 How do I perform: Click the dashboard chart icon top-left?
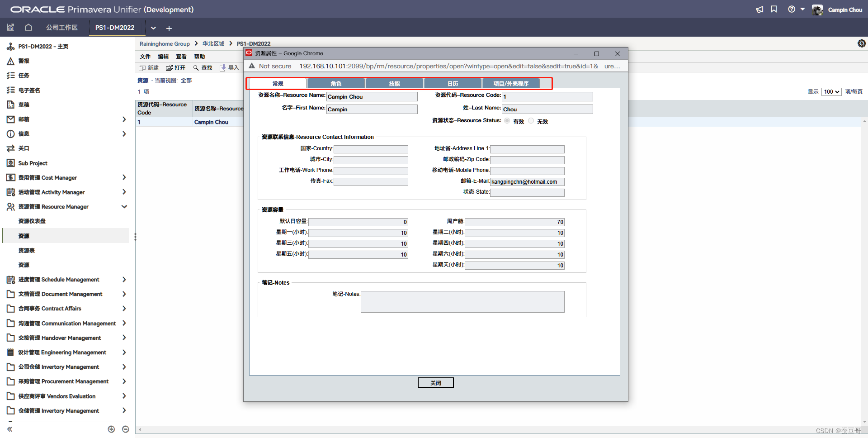coord(10,28)
